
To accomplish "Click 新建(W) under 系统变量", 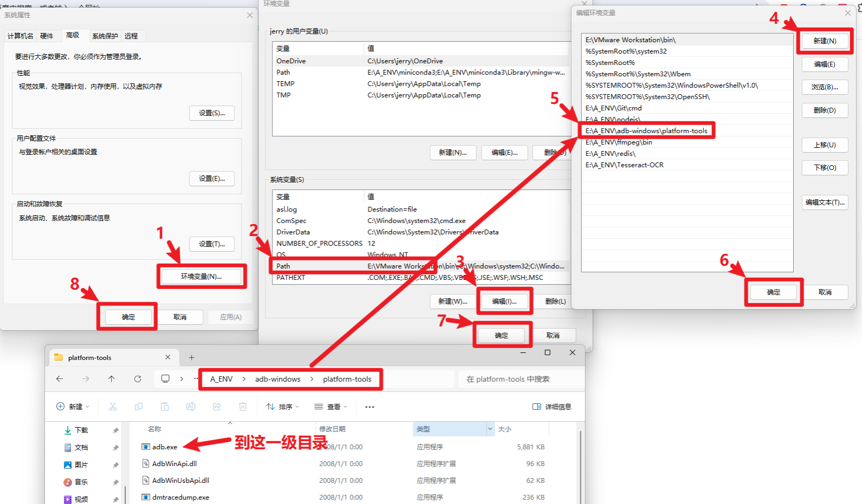I will pyautogui.click(x=453, y=302).
